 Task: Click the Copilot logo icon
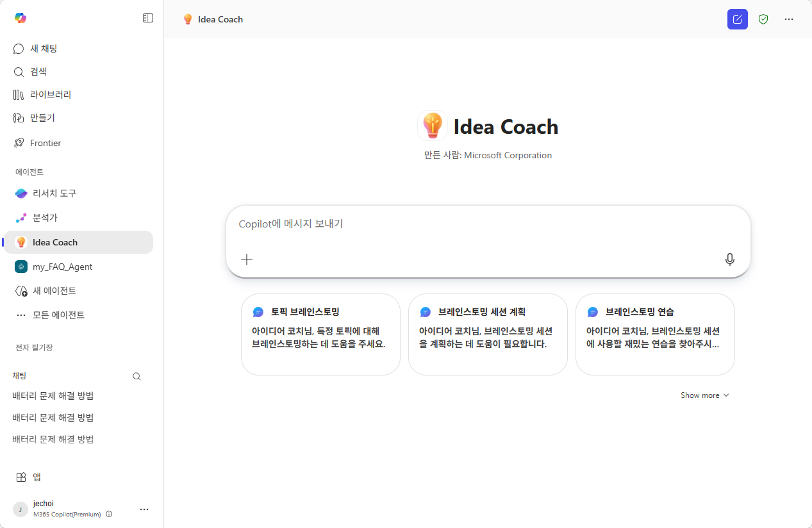21,18
